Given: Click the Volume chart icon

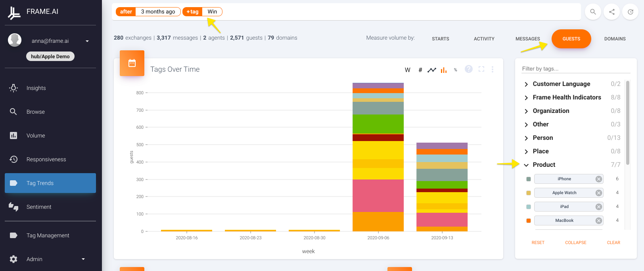Looking at the screenshot, I should click(13, 135).
